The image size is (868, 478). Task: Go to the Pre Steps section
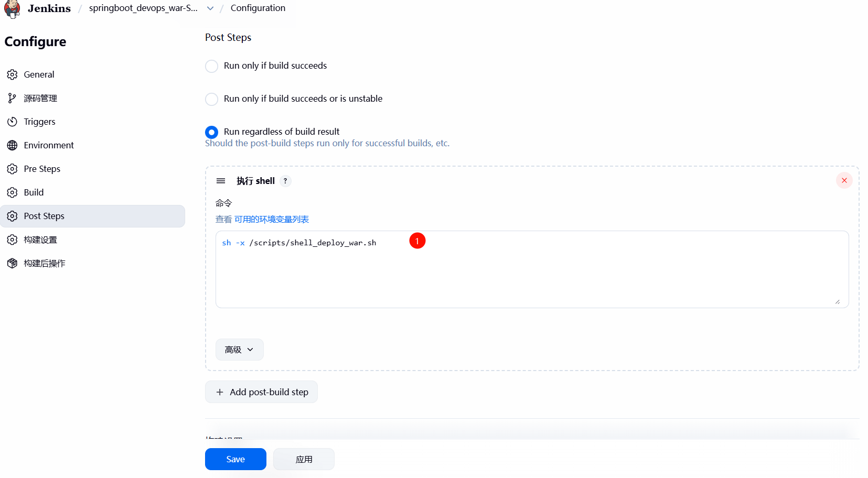(42, 169)
